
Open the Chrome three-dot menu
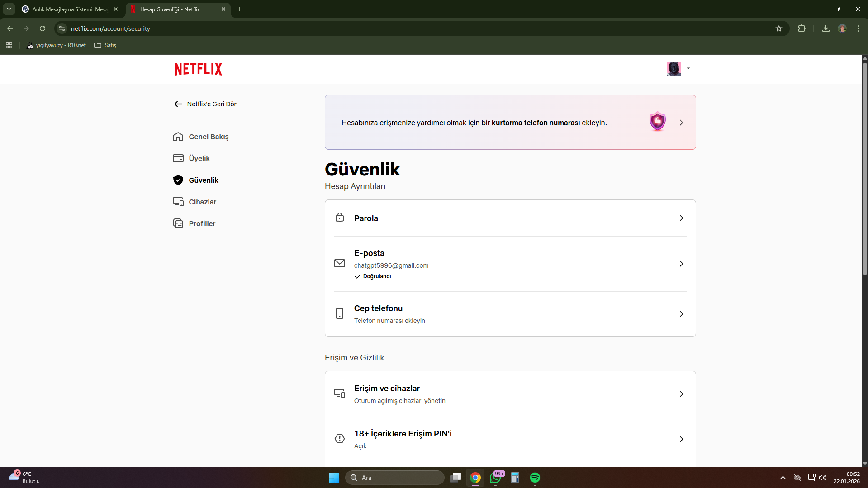[x=859, y=28]
